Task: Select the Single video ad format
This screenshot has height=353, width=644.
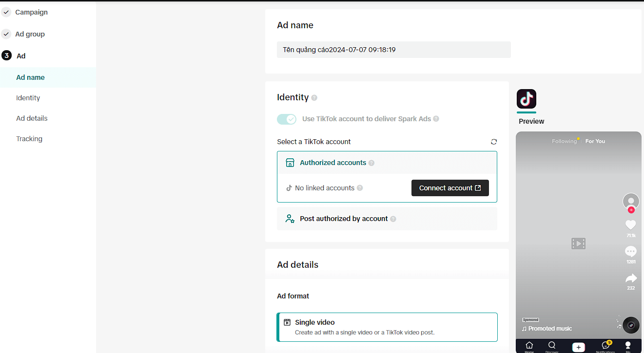Action: coord(387,327)
